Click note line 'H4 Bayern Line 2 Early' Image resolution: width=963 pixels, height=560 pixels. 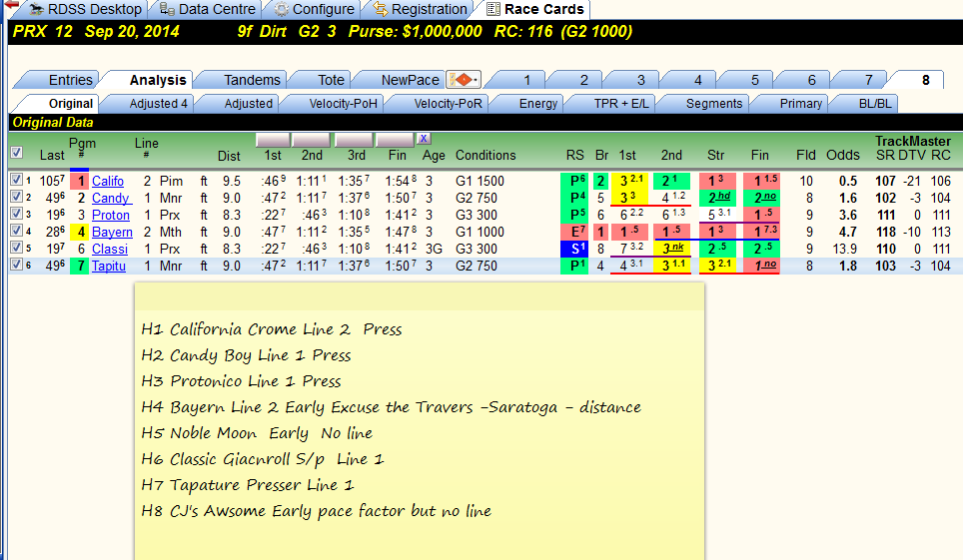point(391,407)
